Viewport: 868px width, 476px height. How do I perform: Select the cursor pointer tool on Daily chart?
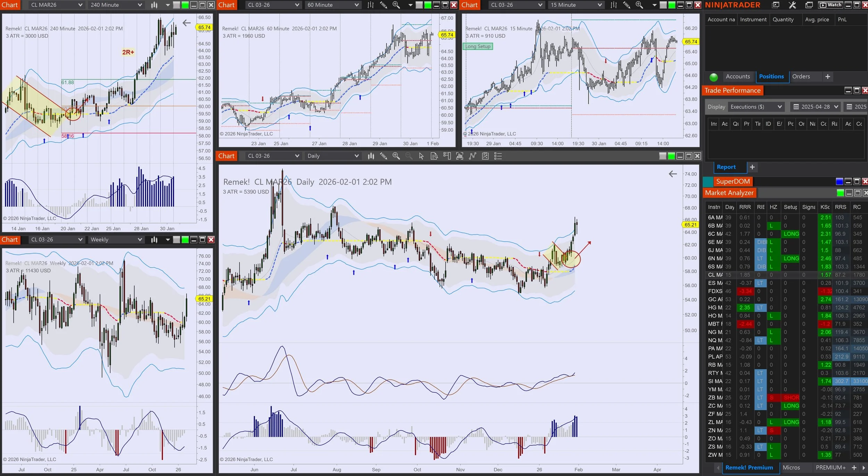(422, 156)
